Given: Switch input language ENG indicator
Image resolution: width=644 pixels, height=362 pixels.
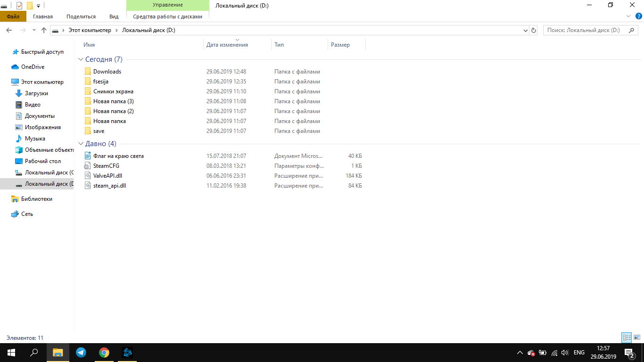Looking at the screenshot, I should [579, 353].
